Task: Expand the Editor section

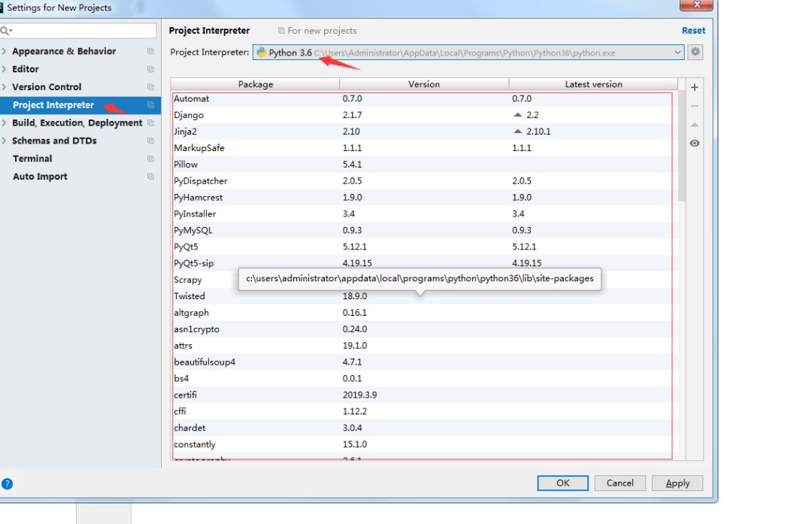Action: click(x=5, y=69)
